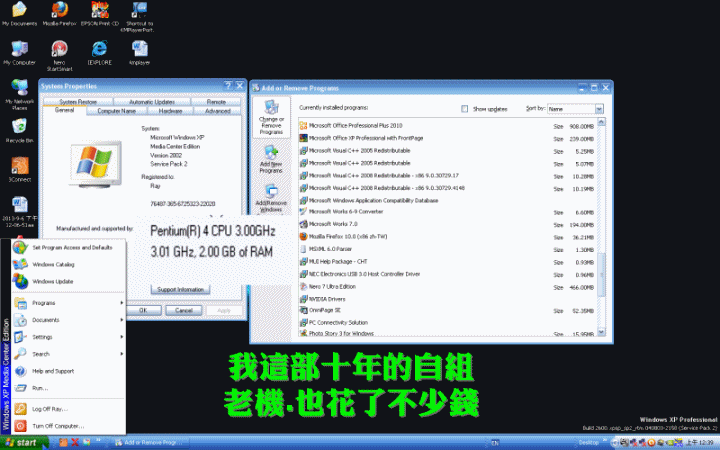Select the General tab in System Properties
This screenshot has width=720, height=450.
pyautogui.click(x=64, y=110)
